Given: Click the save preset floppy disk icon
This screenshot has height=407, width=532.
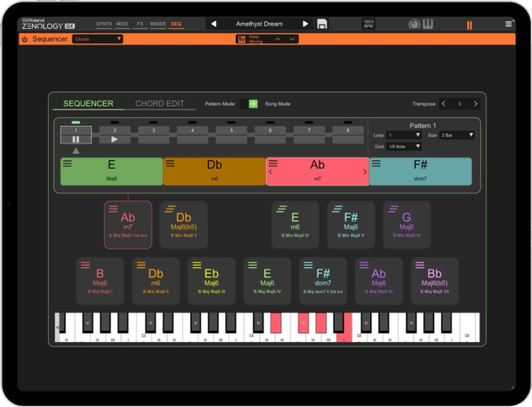Looking at the screenshot, I should pos(322,24).
